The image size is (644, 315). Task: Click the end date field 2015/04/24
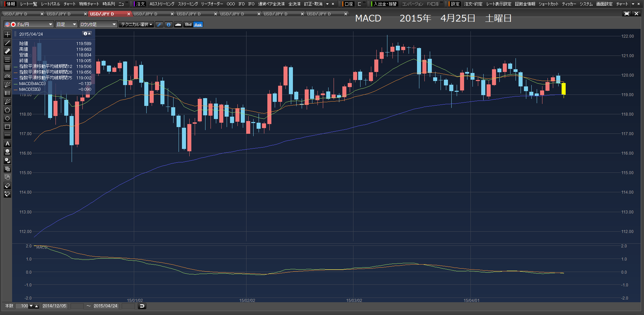coord(105,306)
